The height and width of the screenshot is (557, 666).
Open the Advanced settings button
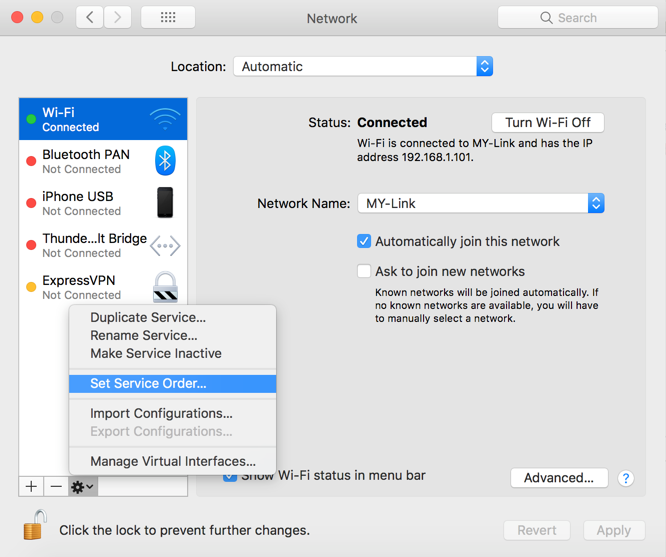[558, 478]
